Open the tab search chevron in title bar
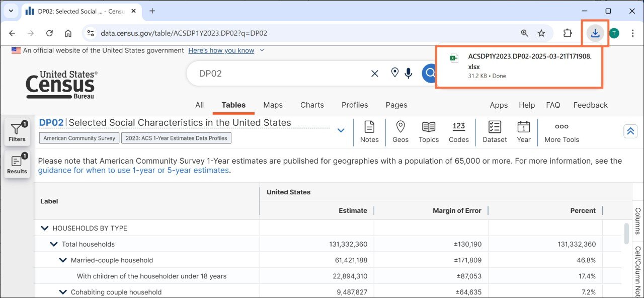Viewport: 644px width, 298px height. [x=11, y=11]
